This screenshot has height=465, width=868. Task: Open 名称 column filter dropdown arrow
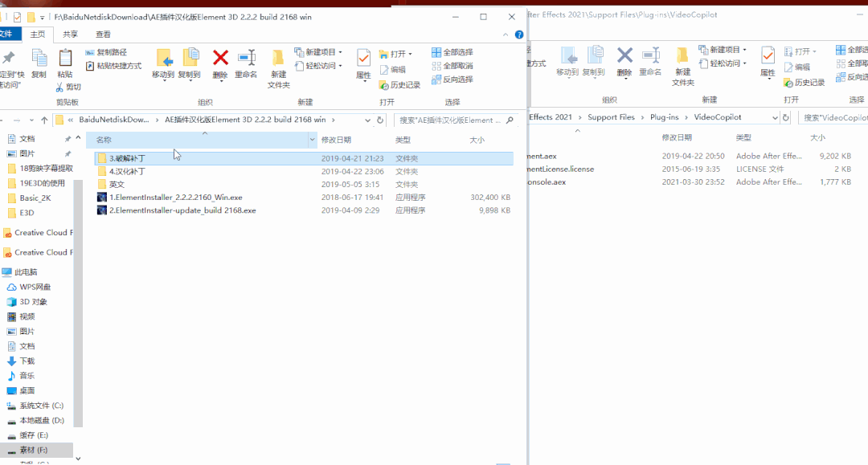tap(312, 140)
